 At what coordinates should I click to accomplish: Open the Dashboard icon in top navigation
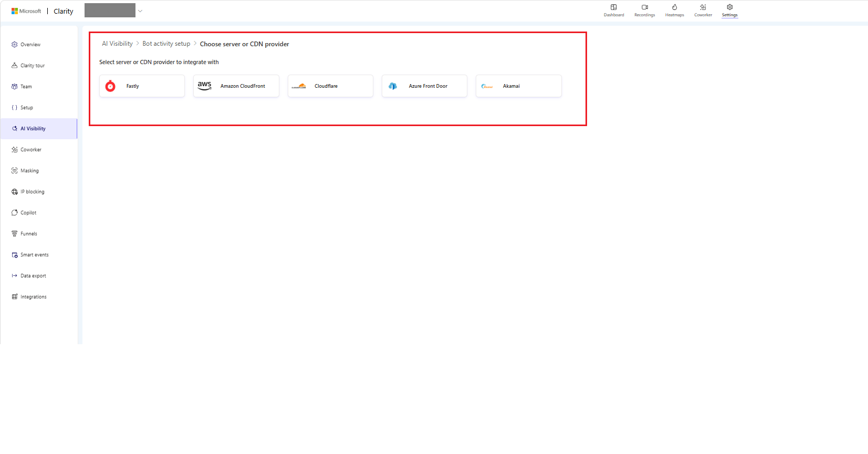pyautogui.click(x=613, y=7)
